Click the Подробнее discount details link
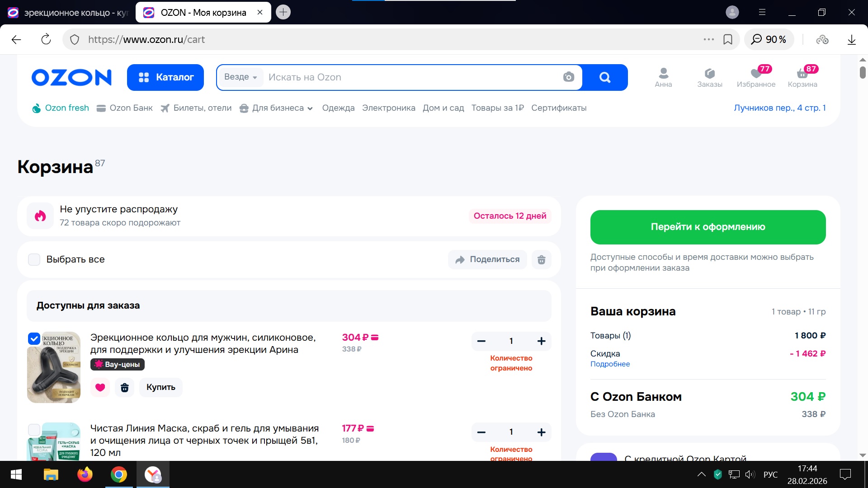The image size is (868, 488). 610,364
